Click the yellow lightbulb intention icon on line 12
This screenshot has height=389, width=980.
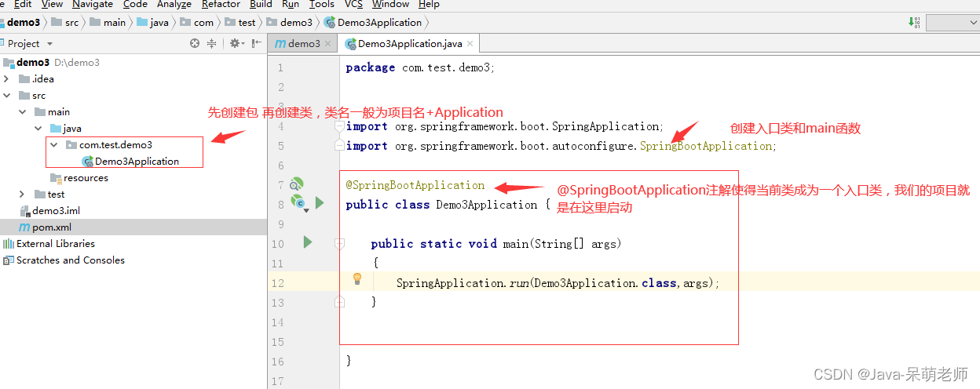click(357, 279)
